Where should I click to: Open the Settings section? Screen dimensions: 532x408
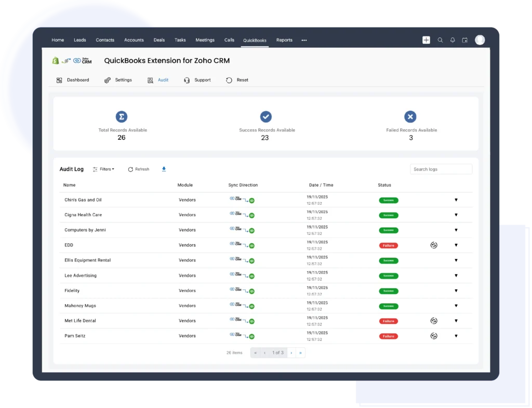pos(118,80)
